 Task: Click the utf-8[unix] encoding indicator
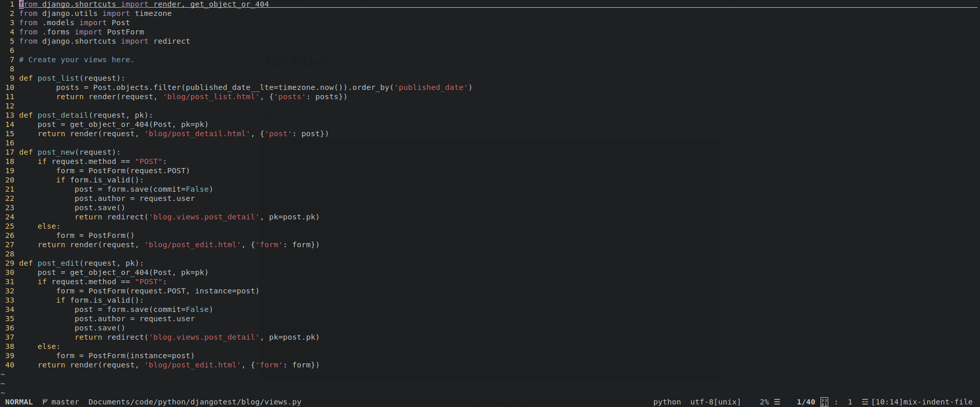[716, 402]
